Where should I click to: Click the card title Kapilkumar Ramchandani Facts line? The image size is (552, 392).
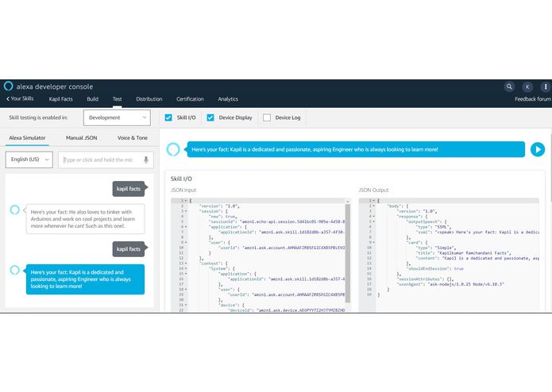pyautogui.click(x=463, y=253)
